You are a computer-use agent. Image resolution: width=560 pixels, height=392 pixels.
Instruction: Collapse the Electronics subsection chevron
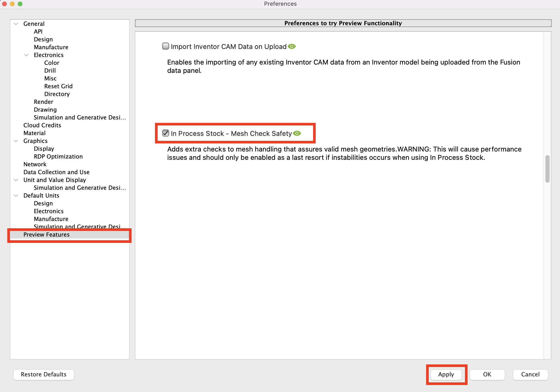(x=26, y=55)
